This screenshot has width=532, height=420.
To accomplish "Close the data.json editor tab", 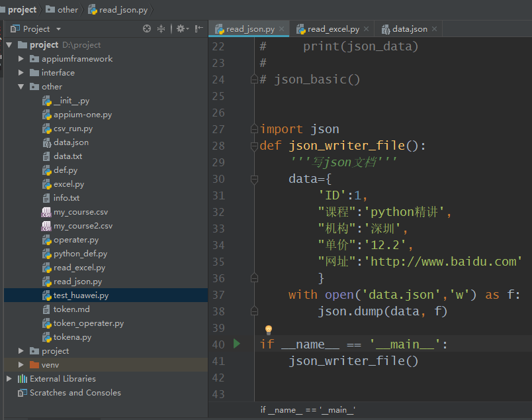I will pyautogui.click(x=434, y=29).
